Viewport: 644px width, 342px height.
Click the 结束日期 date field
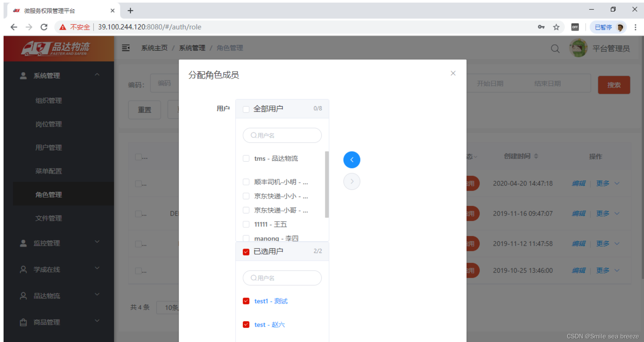tap(548, 84)
